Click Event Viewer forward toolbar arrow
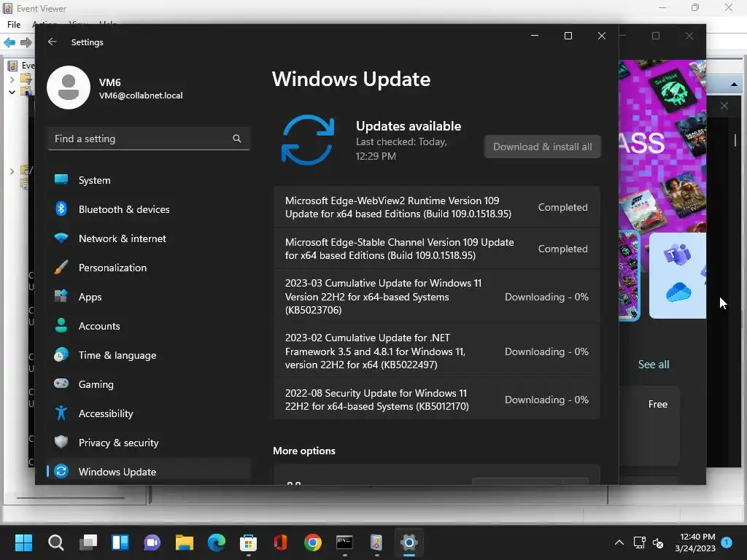747x560 pixels. coord(26,43)
